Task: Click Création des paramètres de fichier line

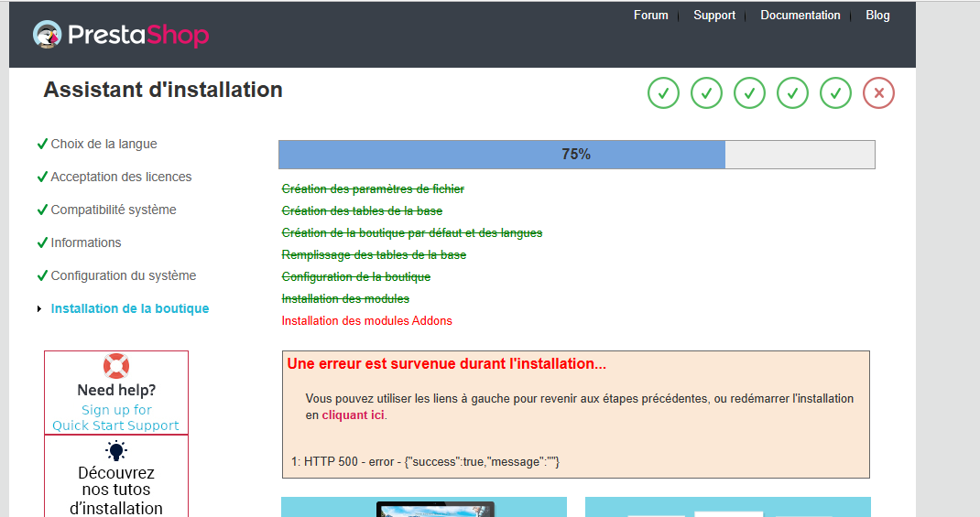Action: [373, 188]
